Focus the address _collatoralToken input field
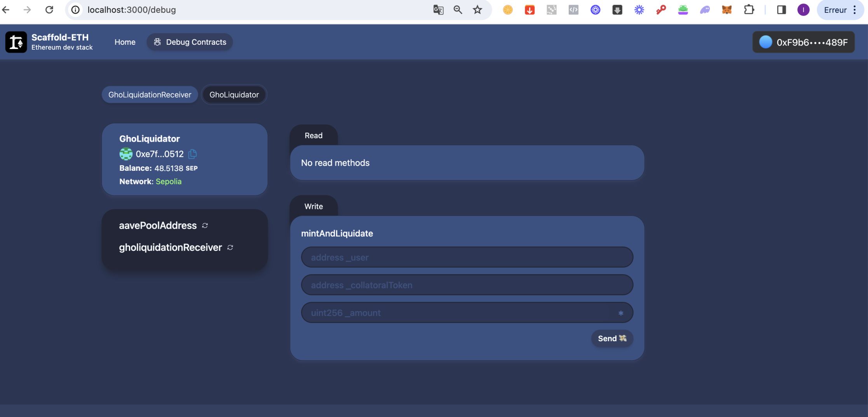The image size is (868, 417). [x=467, y=285]
